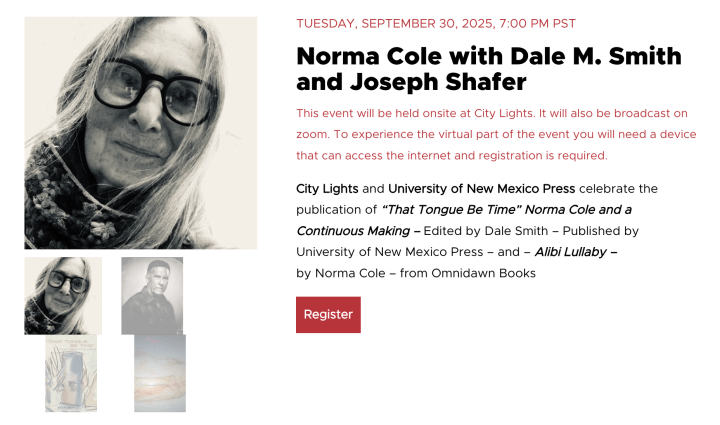Click the large portrait photo of Norma Cole
The height and width of the screenshot is (425, 720).
coord(140,132)
